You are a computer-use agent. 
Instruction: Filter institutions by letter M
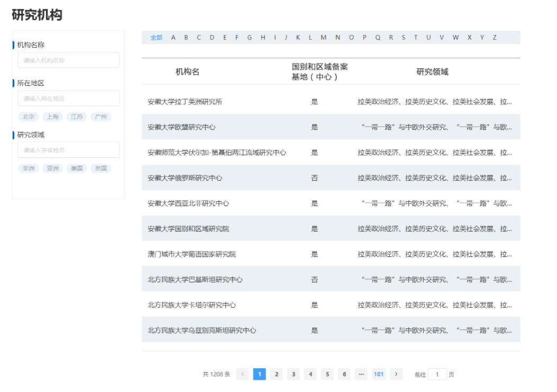click(x=324, y=37)
